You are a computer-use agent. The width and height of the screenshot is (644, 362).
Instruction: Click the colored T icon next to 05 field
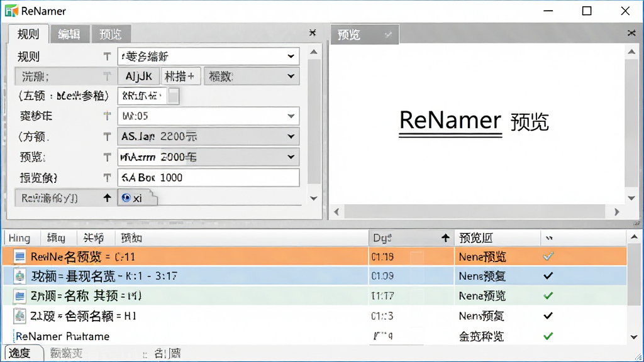coord(107,116)
